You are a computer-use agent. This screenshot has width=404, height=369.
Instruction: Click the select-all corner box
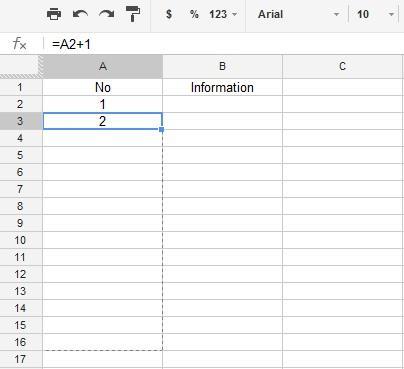point(21,66)
